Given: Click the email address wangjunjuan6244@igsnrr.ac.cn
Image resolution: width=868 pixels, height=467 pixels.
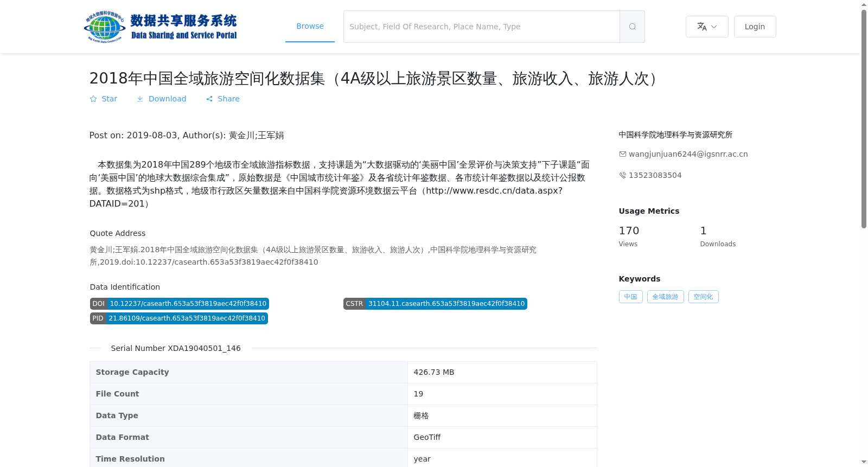Looking at the screenshot, I should pyautogui.click(x=688, y=154).
